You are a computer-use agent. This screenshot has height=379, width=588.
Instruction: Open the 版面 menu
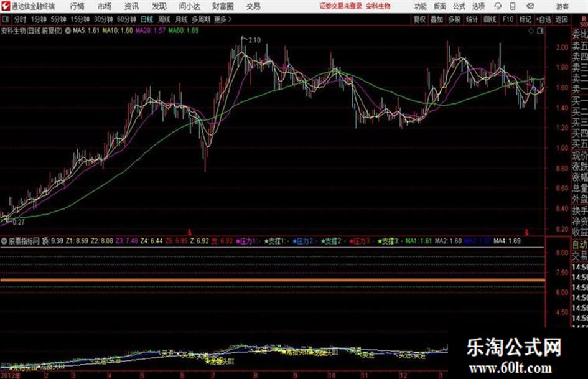tap(439, 6)
